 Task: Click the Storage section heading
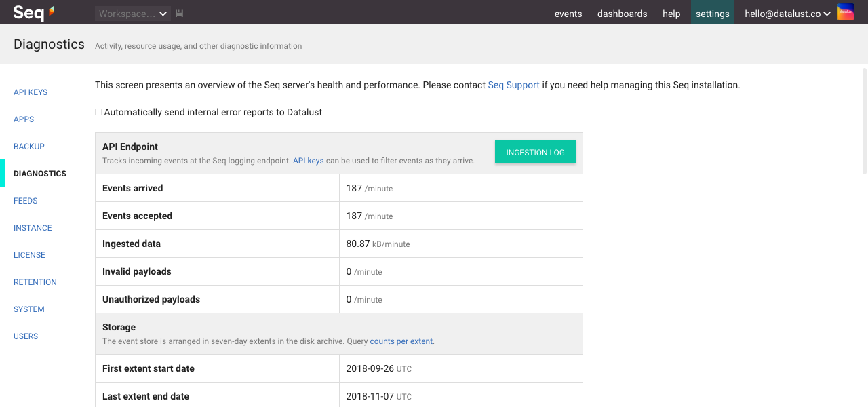click(x=119, y=327)
